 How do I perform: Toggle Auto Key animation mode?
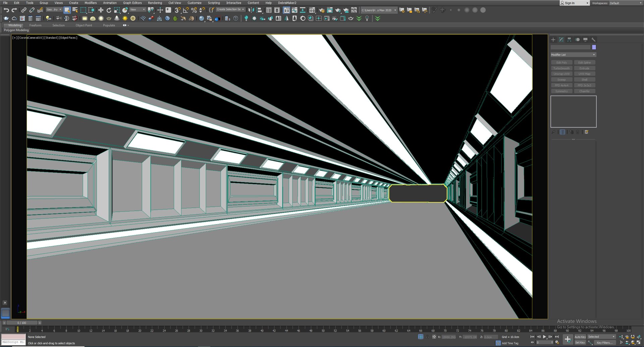coord(580,337)
